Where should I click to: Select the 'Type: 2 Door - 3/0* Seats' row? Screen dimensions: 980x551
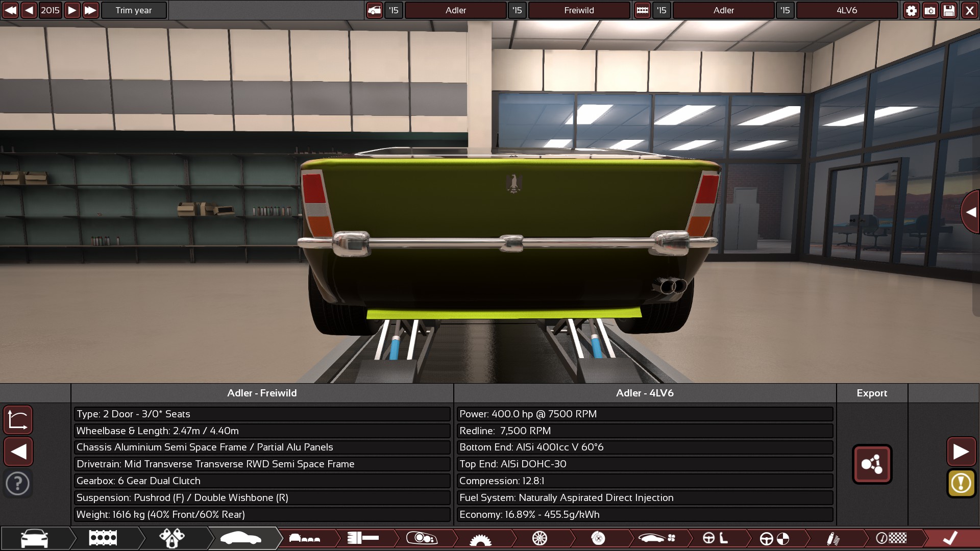(x=262, y=414)
